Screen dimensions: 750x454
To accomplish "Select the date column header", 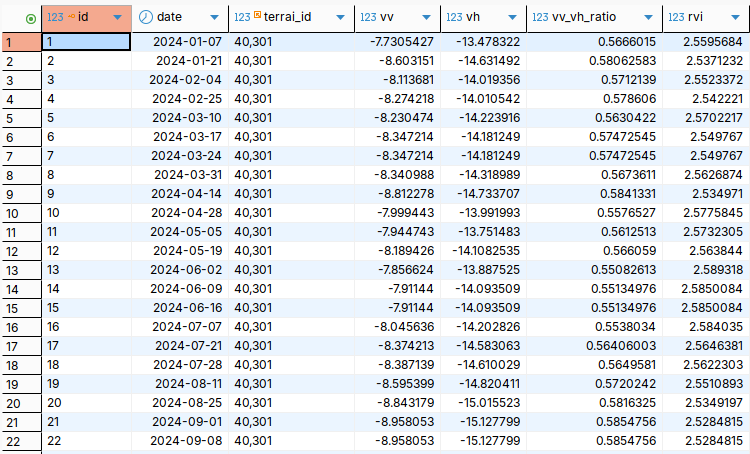I will coord(180,19).
